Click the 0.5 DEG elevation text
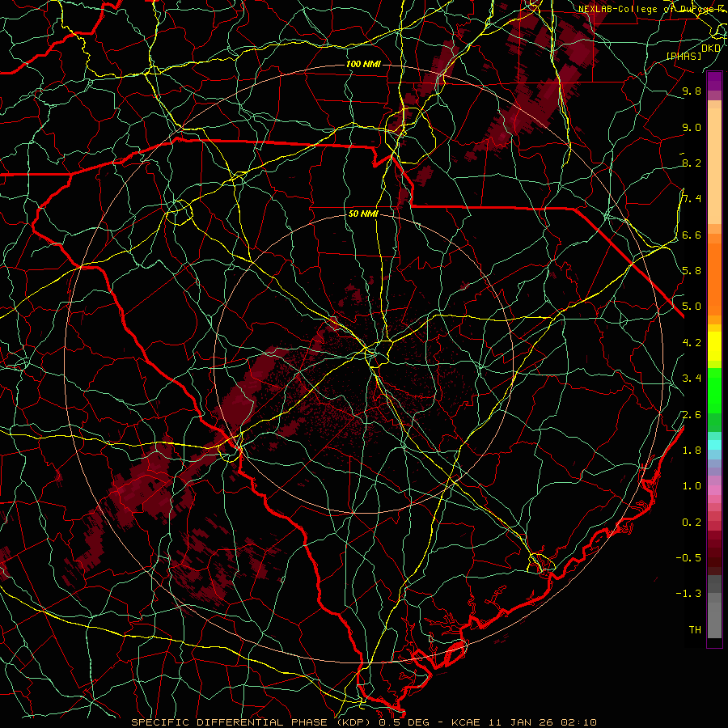 pos(403,722)
